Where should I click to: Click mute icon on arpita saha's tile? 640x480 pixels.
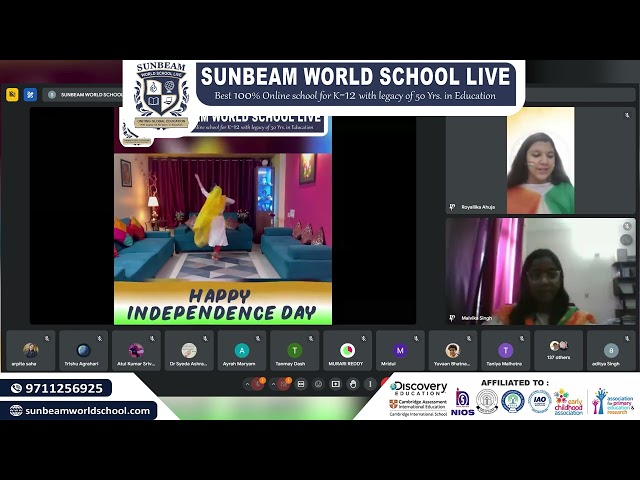[47, 338]
